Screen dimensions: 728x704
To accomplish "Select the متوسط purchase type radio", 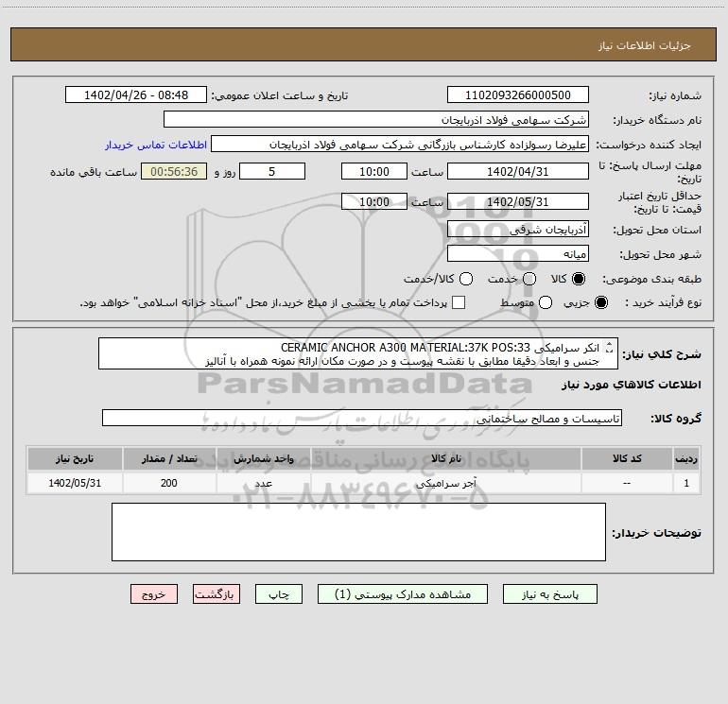I will (x=546, y=302).
